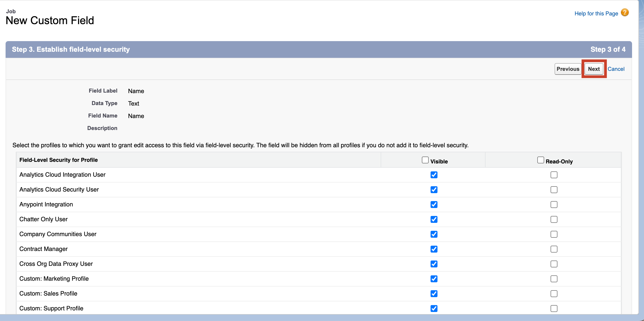Enable Read-Only for Custom: Marketing Profile

pyautogui.click(x=554, y=279)
